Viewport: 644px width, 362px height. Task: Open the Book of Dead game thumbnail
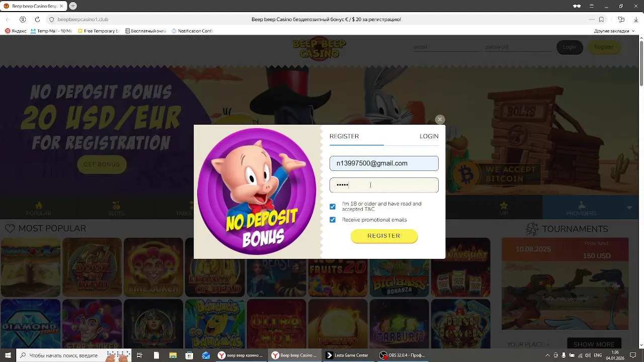pyautogui.click(x=92, y=267)
